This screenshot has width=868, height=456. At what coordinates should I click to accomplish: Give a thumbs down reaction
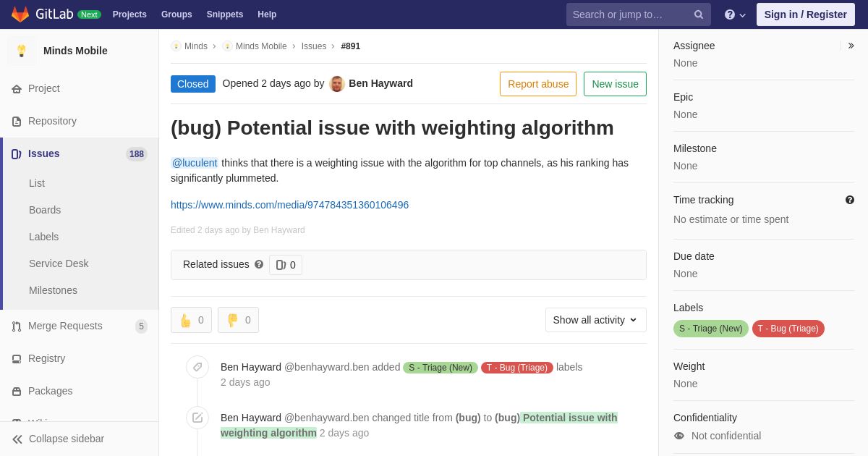coord(238,320)
